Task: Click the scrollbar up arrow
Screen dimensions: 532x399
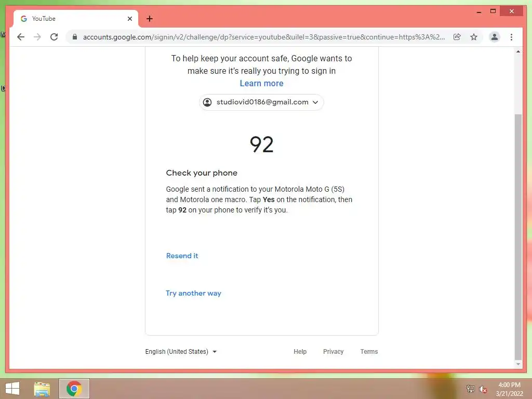Action: tap(518, 51)
